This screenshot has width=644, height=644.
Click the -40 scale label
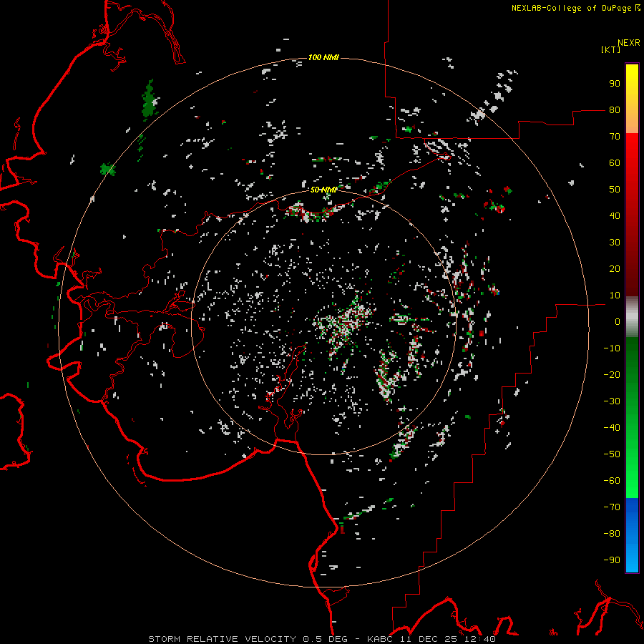[612, 428]
